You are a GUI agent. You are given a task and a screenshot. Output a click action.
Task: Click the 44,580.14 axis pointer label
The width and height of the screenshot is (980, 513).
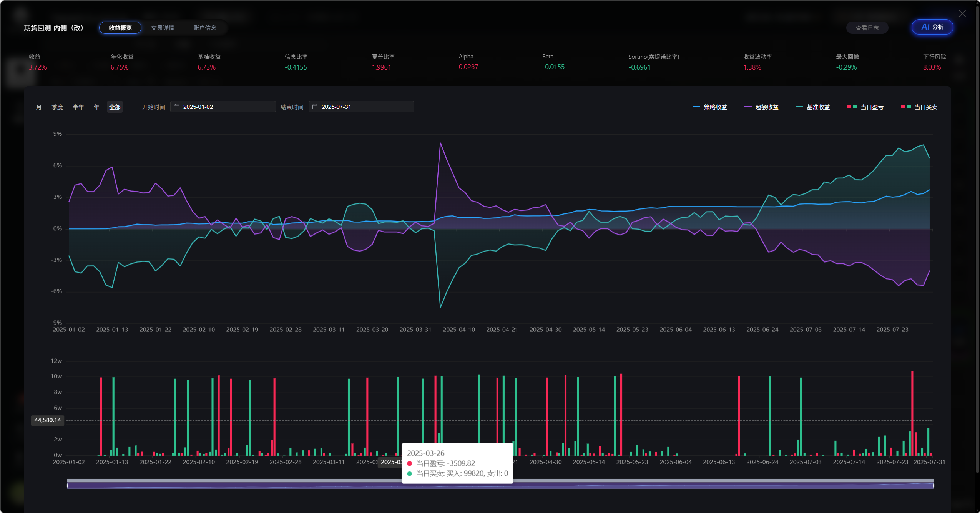point(48,420)
